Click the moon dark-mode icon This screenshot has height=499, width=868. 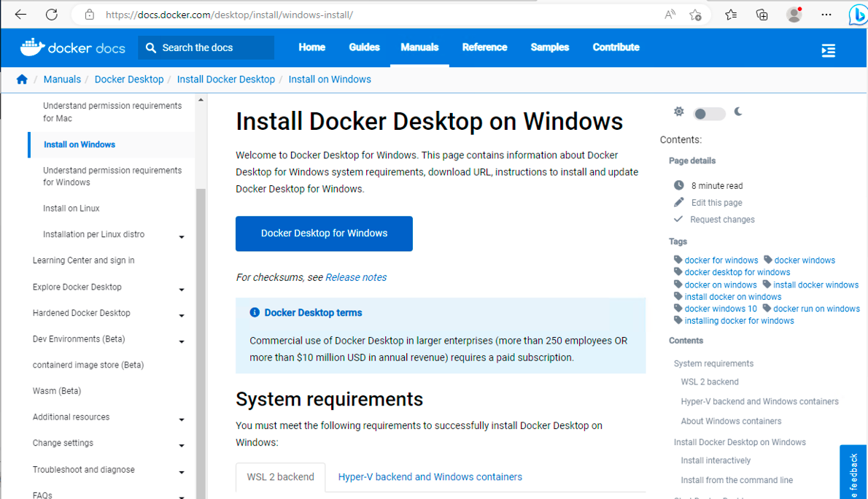(738, 112)
